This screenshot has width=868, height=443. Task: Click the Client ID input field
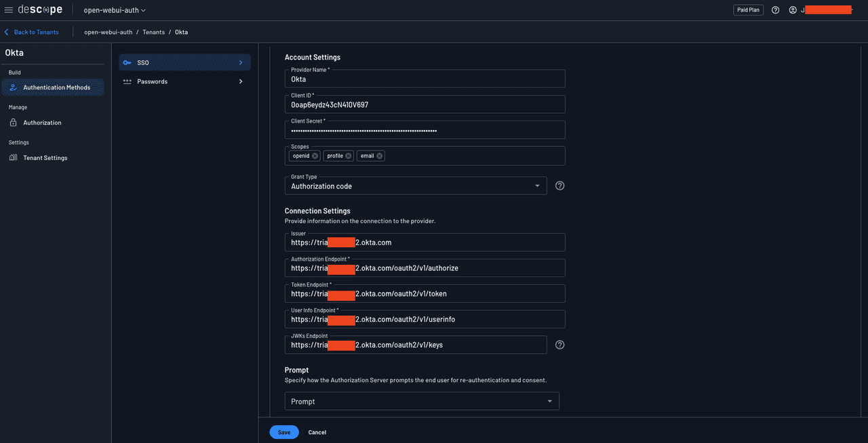pyautogui.click(x=425, y=105)
